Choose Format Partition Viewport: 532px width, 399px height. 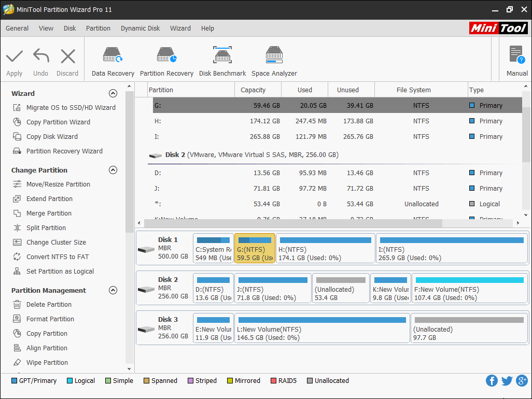[44, 319]
